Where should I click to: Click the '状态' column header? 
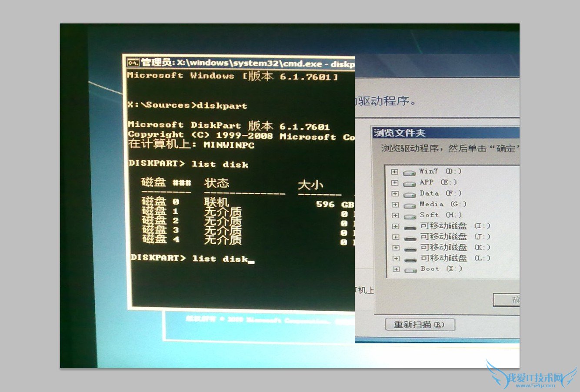tap(217, 183)
